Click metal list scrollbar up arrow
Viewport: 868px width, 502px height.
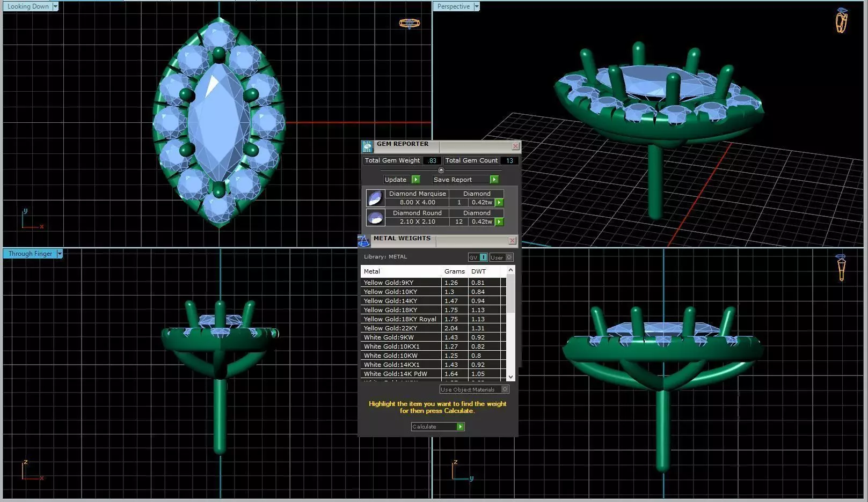point(510,270)
